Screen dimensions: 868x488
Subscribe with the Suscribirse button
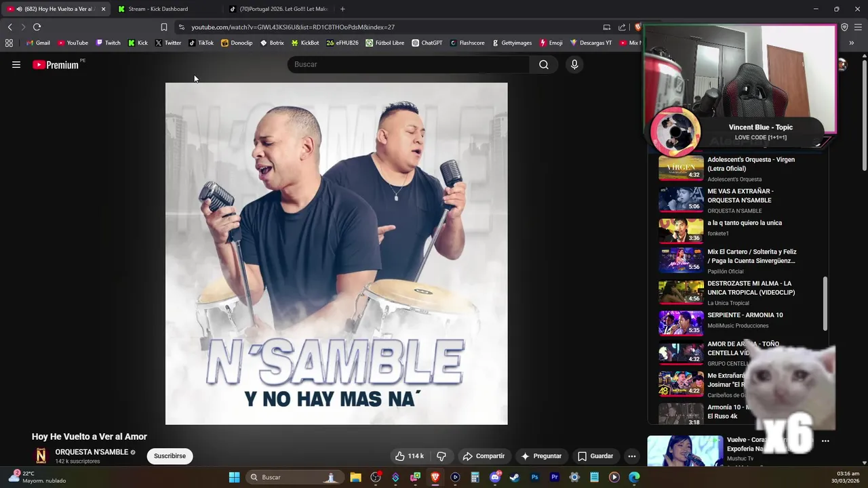coord(170,456)
